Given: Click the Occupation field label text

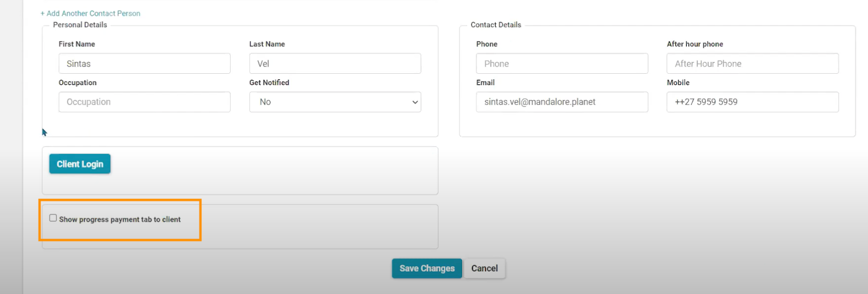Looking at the screenshot, I should (78, 82).
